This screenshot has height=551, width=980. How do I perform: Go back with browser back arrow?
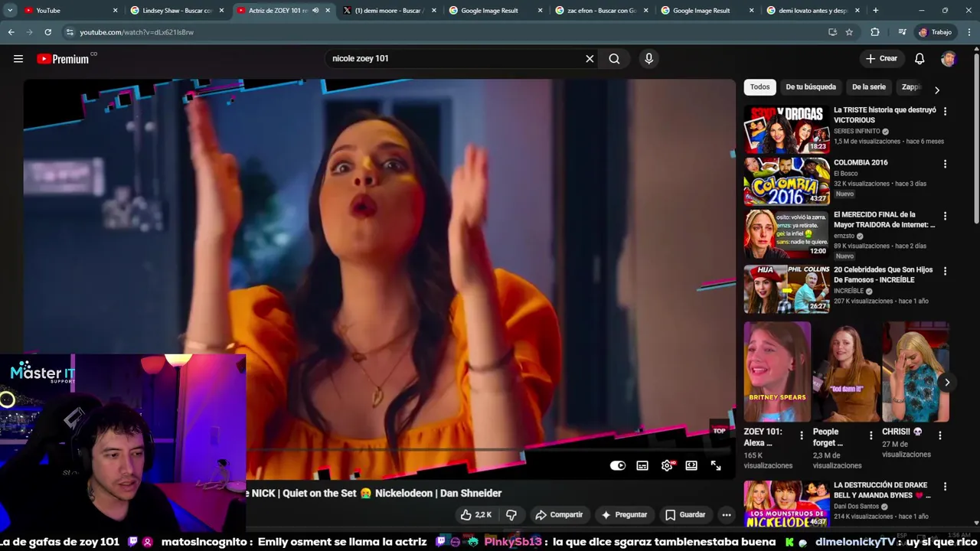pyautogui.click(x=11, y=32)
